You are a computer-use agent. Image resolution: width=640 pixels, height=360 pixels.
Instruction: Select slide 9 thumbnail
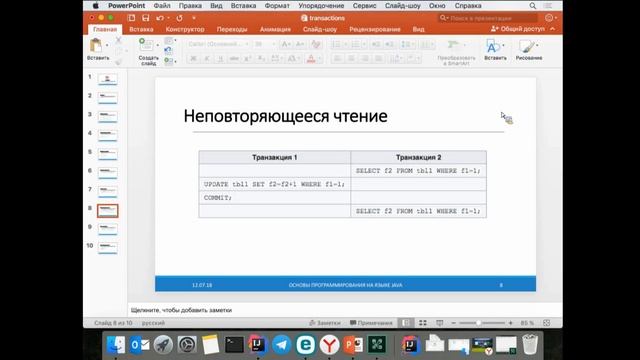point(107,229)
